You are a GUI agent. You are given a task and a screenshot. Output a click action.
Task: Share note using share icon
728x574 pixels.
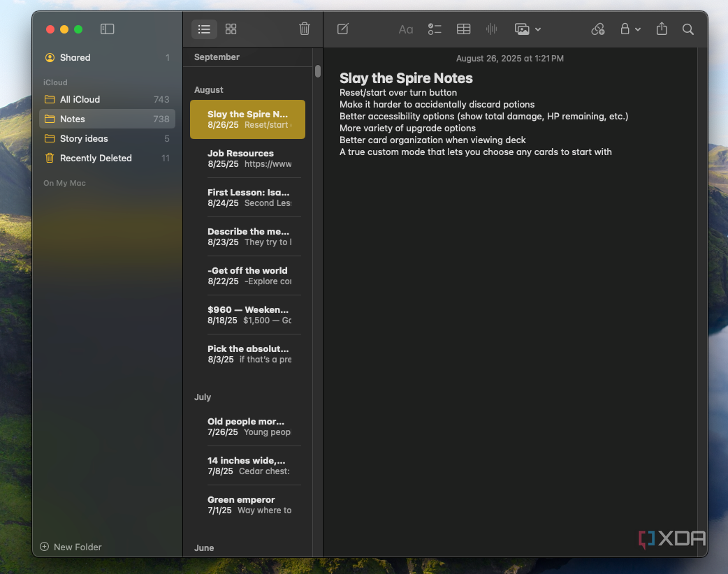click(662, 29)
